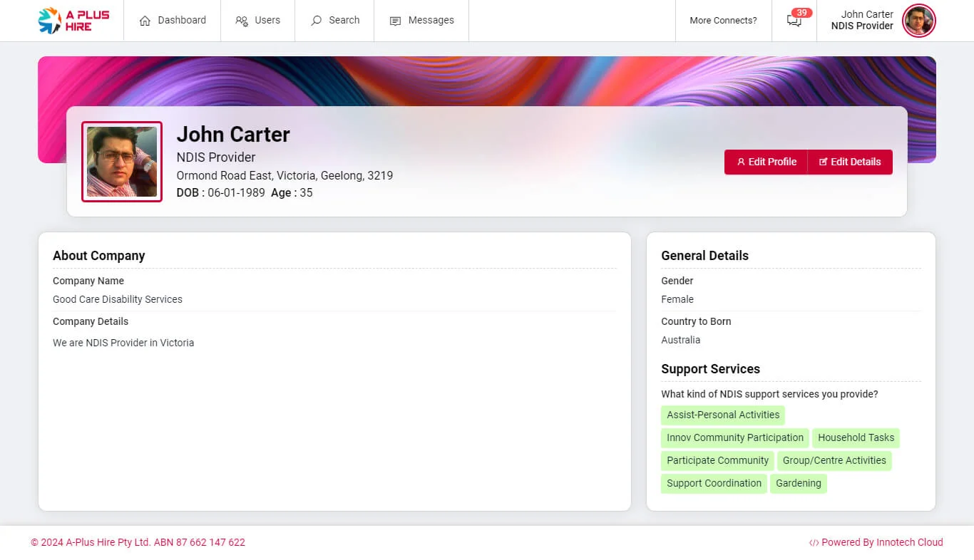Click the A Plus Hire logo
This screenshot has height=560, width=974.
[x=73, y=21]
